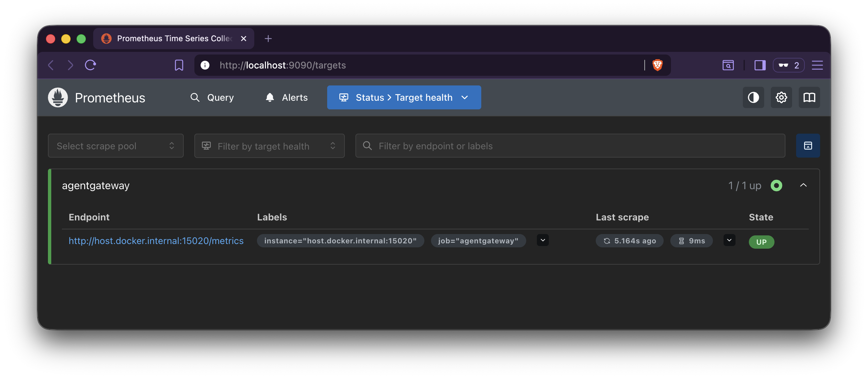Click the Labels column header

[272, 217]
